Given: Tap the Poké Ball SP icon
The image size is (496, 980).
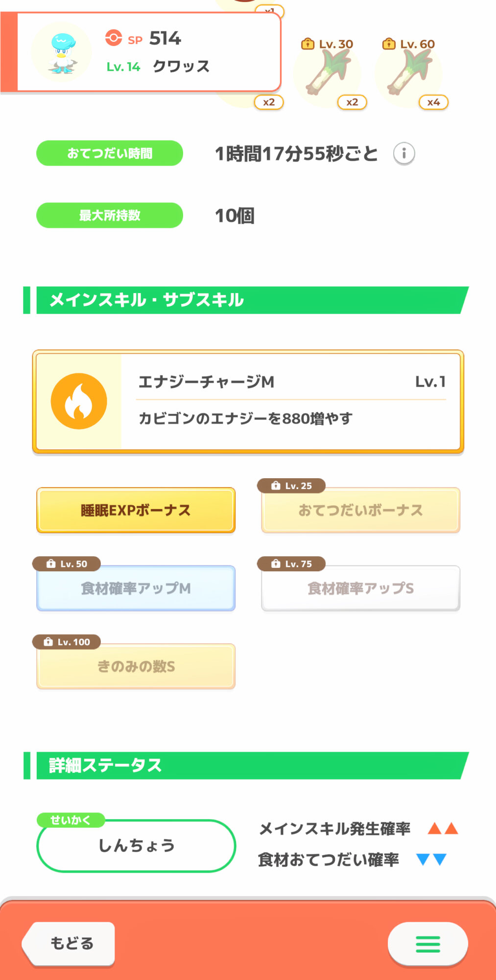Looking at the screenshot, I should coord(114,38).
